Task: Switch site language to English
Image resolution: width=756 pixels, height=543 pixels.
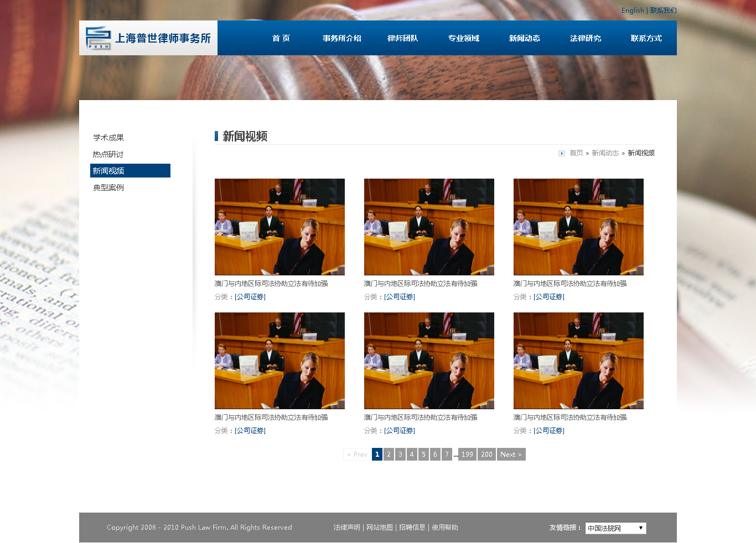Action: tap(632, 11)
